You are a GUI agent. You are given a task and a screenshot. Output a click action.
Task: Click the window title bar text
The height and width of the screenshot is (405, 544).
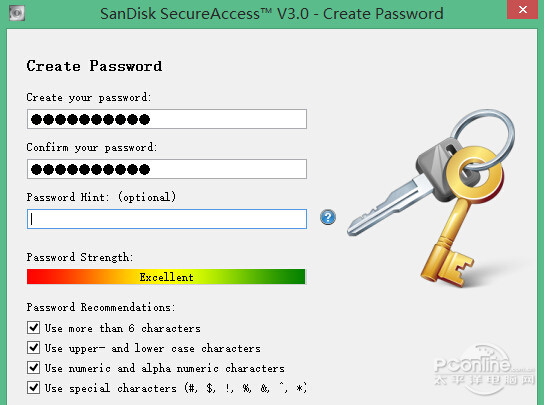click(x=272, y=14)
